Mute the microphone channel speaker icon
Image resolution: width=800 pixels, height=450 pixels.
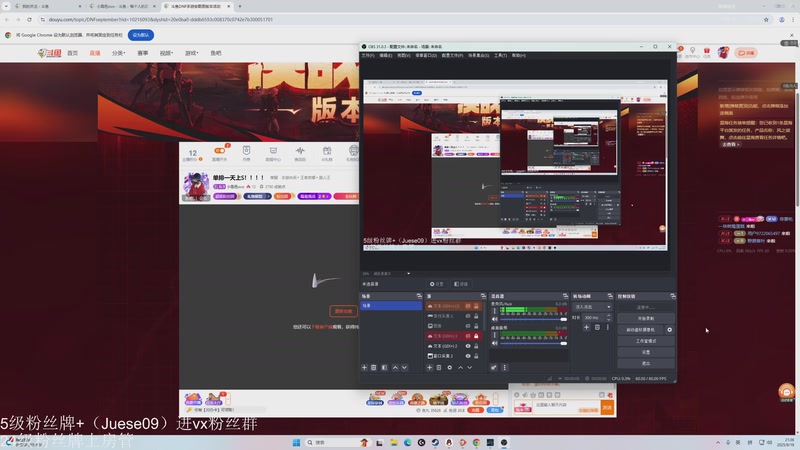494,319
